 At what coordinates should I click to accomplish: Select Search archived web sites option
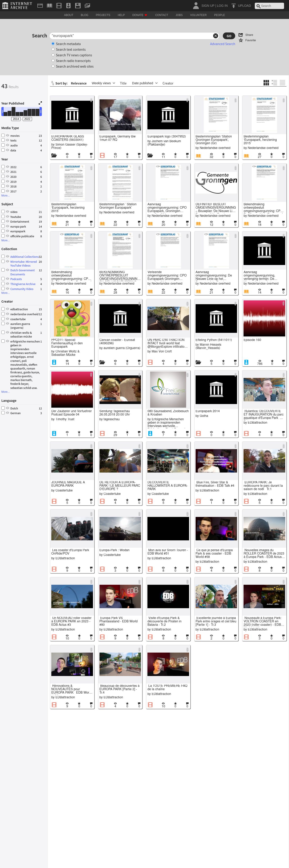tap(53, 66)
